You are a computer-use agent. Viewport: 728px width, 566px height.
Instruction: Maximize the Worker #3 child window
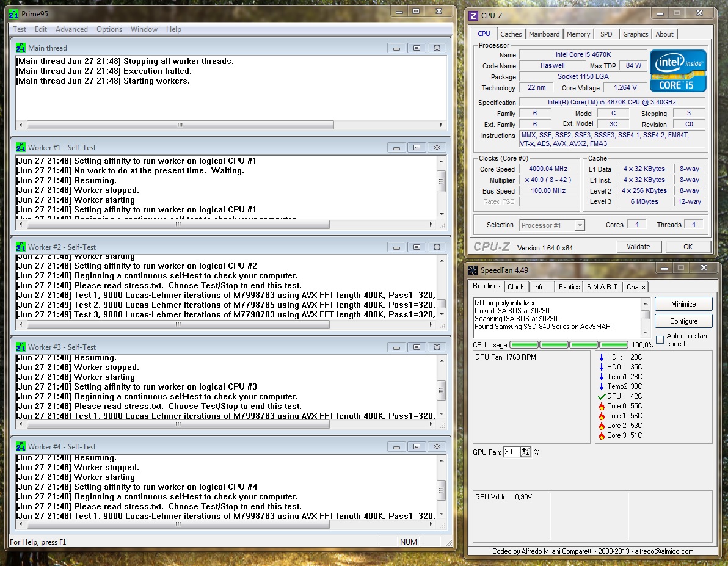(x=417, y=347)
